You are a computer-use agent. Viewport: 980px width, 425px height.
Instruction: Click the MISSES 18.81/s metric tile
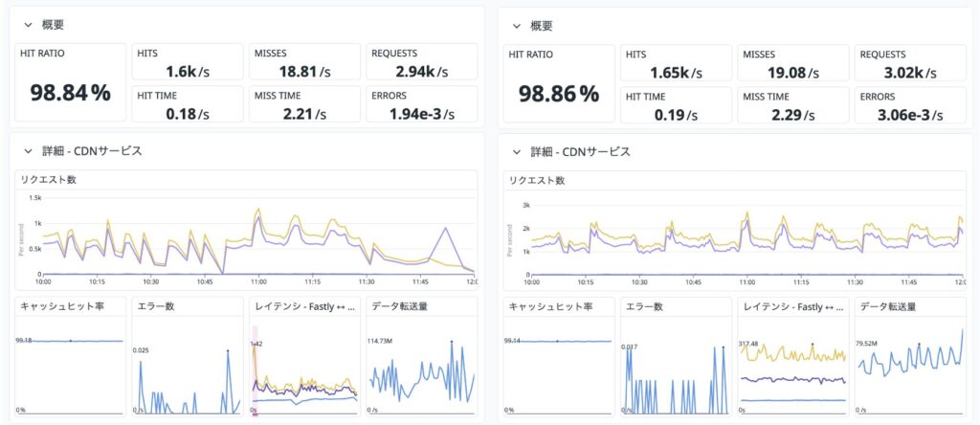point(304,62)
